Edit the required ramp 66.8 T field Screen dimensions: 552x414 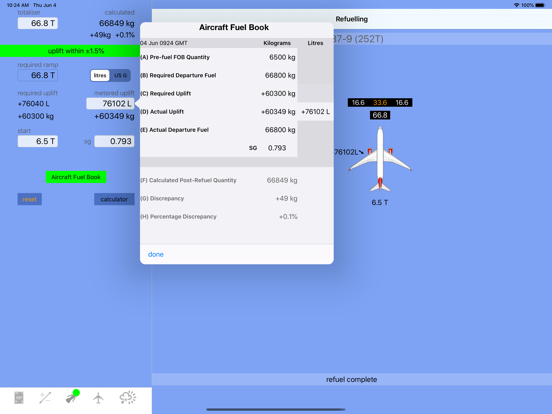pyautogui.click(x=38, y=75)
